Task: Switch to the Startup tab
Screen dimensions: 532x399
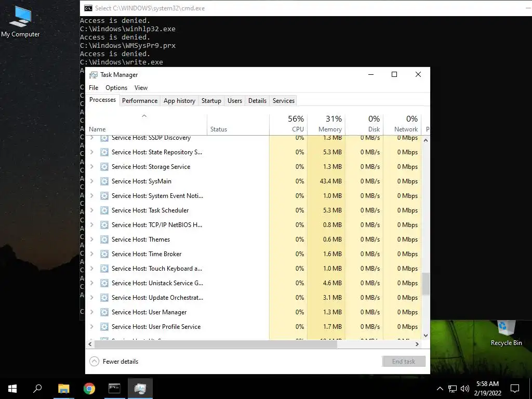Action: click(x=211, y=101)
